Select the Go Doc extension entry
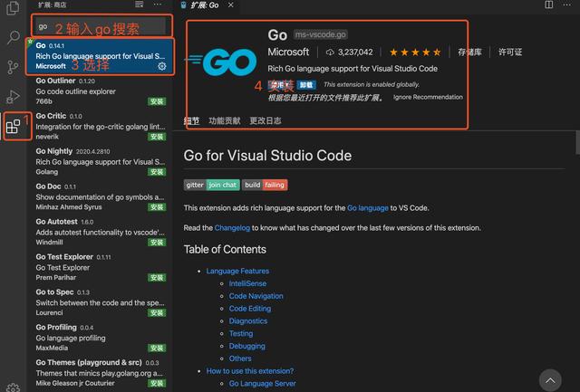 [x=100, y=196]
